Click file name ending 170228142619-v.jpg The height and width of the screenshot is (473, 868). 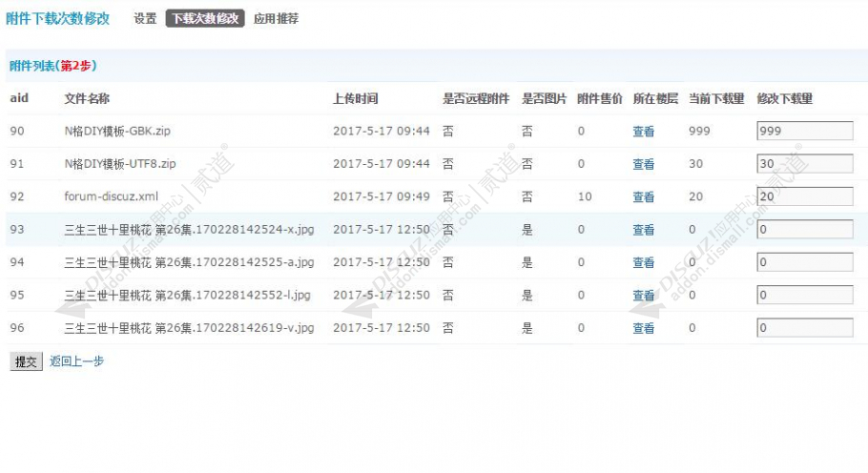click(189, 328)
